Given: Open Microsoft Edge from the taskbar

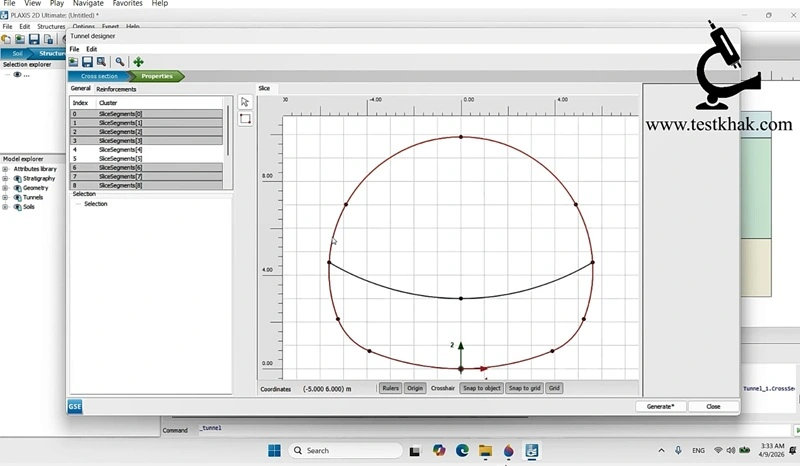Looking at the screenshot, I should click(x=462, y=451).
